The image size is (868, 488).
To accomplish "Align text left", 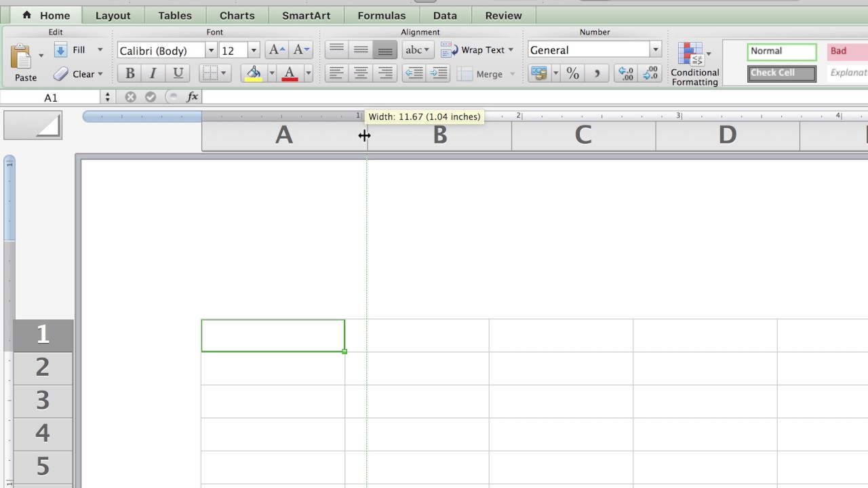I will (336, 74).
